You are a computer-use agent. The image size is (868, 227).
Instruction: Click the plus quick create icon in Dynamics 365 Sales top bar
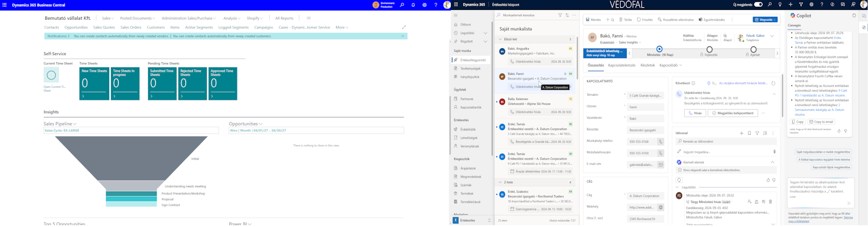click(790, 5)
